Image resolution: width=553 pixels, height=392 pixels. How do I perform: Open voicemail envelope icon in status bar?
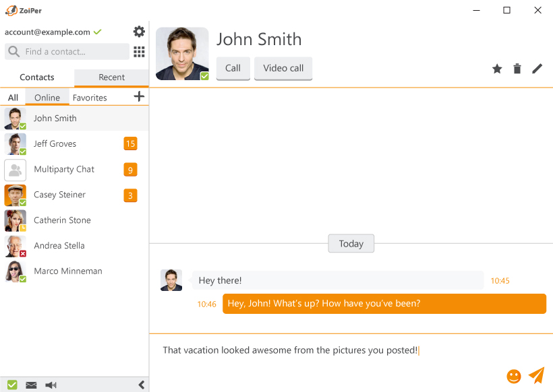31,385
